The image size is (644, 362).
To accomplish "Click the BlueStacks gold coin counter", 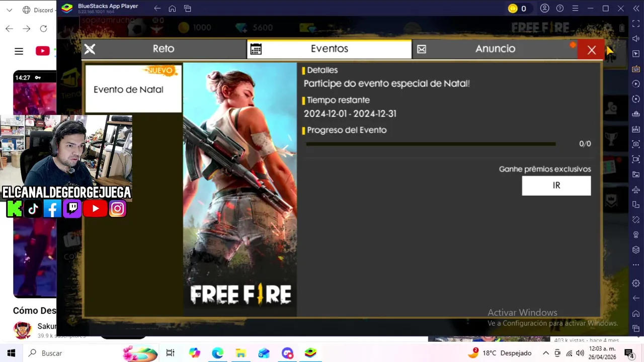I will [517, 9].
